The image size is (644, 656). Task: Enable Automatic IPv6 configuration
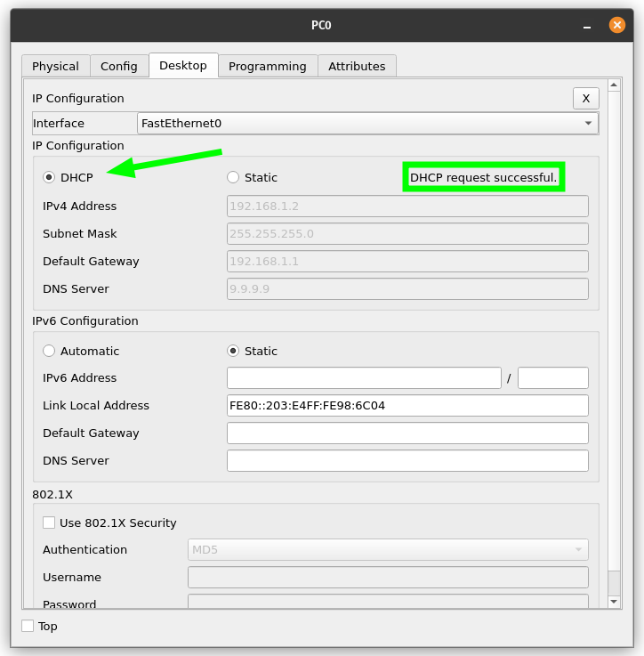tap(49, 352)
